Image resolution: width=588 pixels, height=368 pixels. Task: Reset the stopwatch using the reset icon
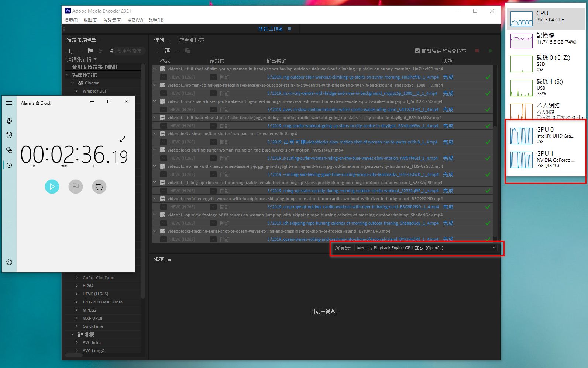click(x=99, y=187)
